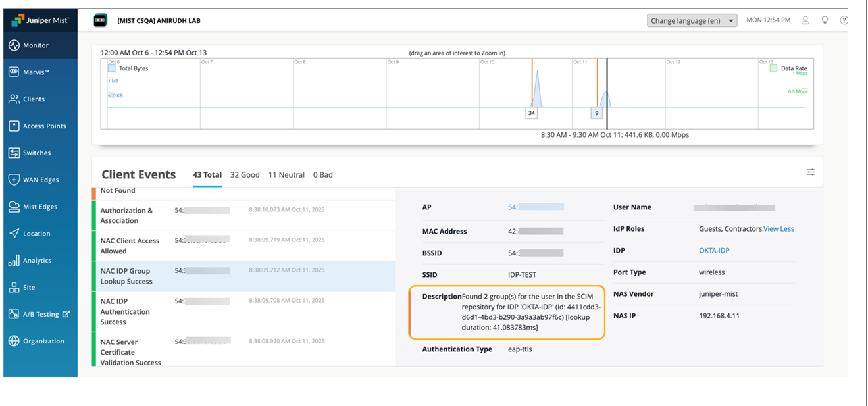Open the OKTA-IDP link

pos(714,251)
